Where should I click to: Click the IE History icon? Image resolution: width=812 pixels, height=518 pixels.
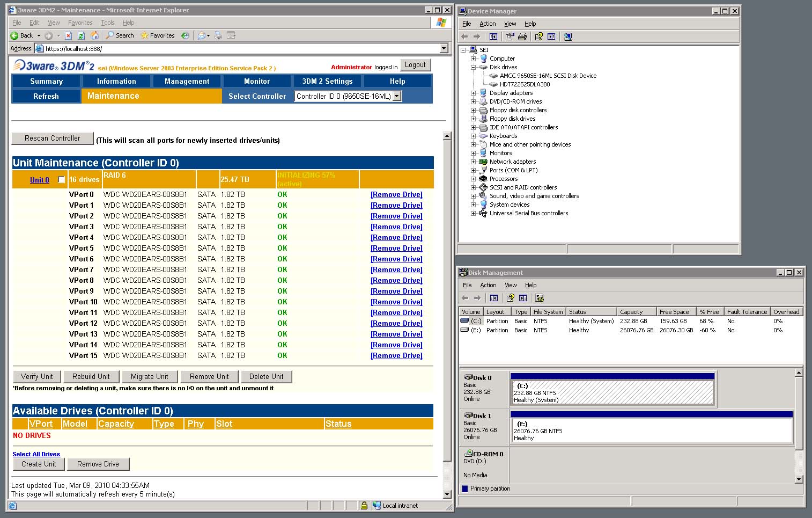pyautogui.click(x=185, y=35)
